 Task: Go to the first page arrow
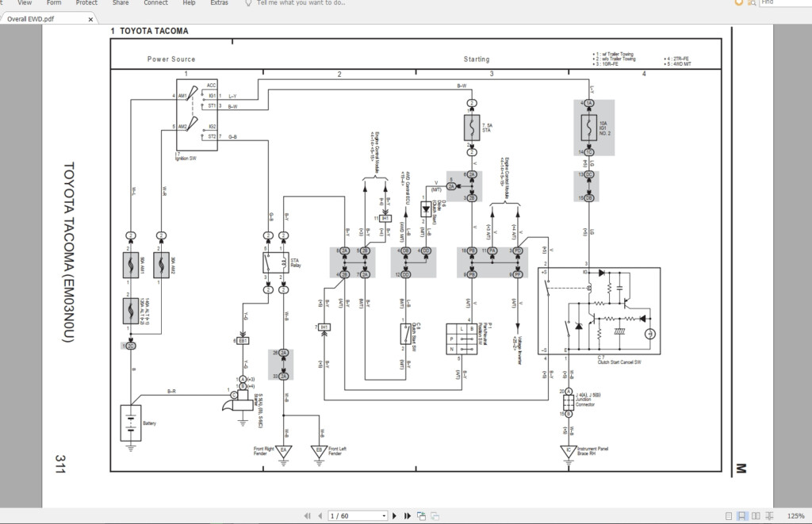[x=307, y=516]
